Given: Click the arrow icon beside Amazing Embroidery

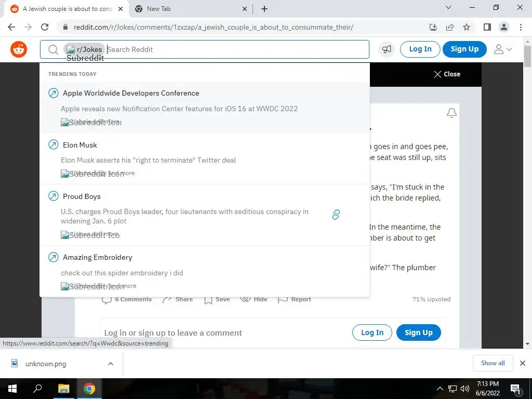Looking at the screenshot, I should pos(54,257).
